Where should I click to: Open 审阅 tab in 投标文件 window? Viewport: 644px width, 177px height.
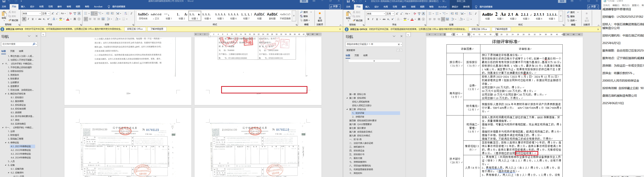pos(69,7)
